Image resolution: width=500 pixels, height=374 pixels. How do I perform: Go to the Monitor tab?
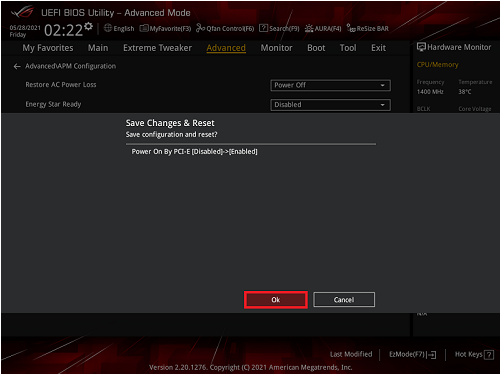tap(276, 48)
